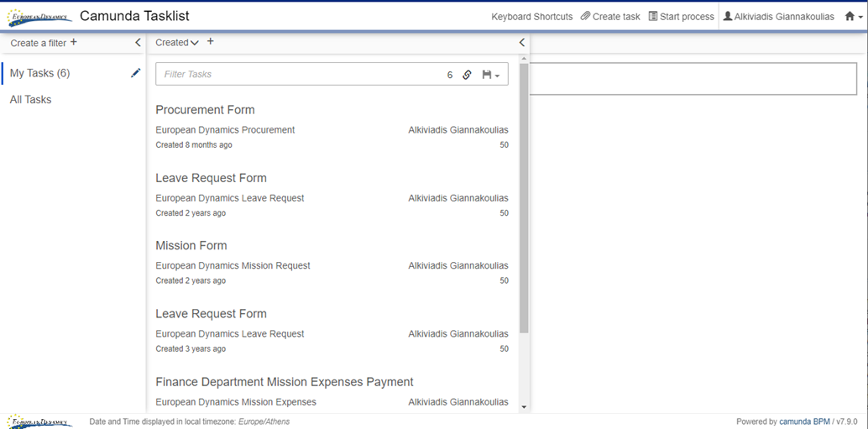Viewport: 868px width, 429px height.
Task: Click the Create task paperclip link
Action: point(610,17)
